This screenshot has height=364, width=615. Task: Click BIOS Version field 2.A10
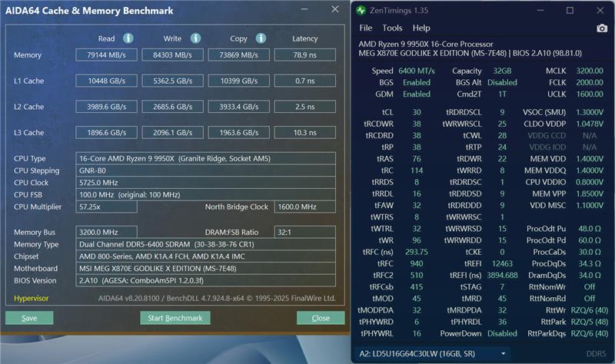pyautogui.click(x=205, y=280)
